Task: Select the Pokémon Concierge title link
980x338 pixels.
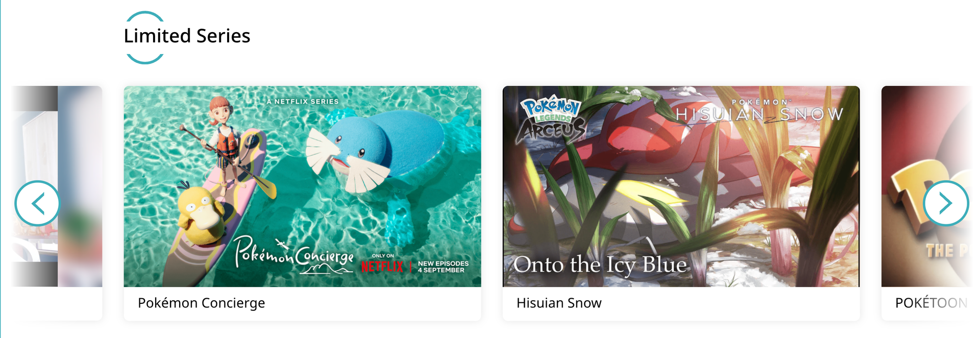Action: tap(201, 303)
